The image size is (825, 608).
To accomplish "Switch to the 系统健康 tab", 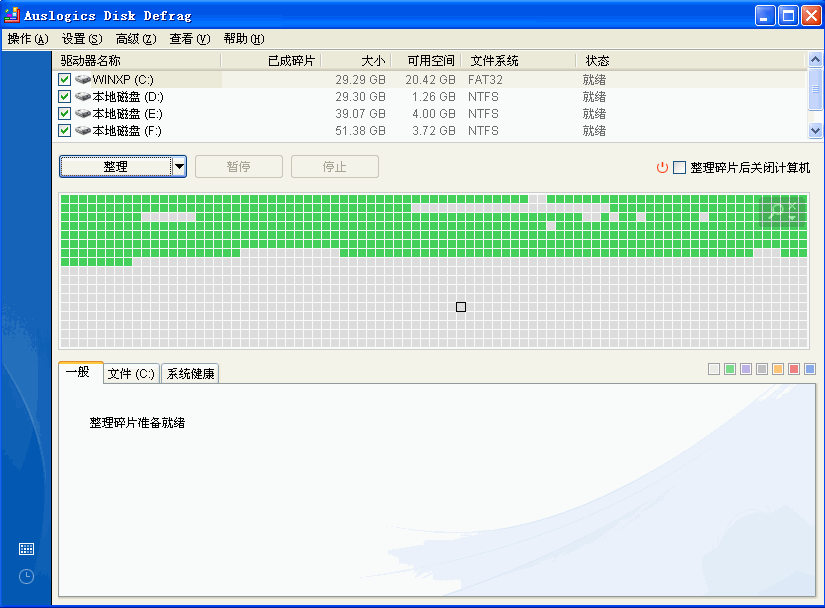I will (x=190, y=374).
